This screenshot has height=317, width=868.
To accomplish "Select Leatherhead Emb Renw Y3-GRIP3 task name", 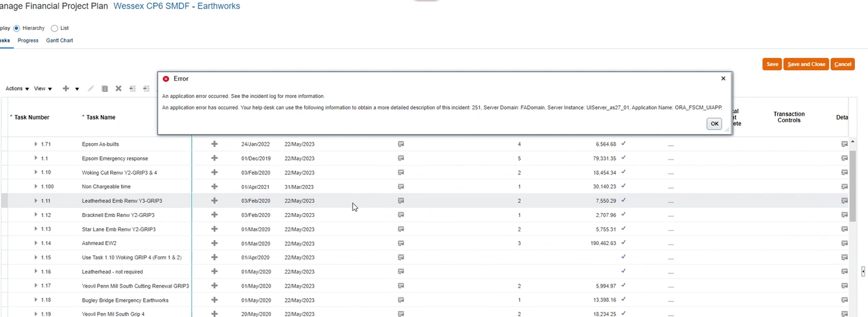I will pyautogui.click(x=122, y=201).
